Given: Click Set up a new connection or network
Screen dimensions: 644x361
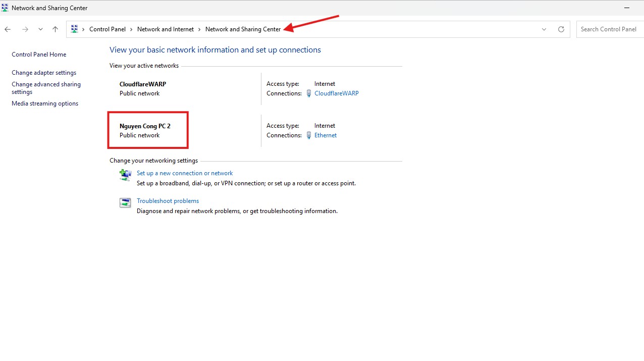Looking at the screenshot, I should 184,173.
